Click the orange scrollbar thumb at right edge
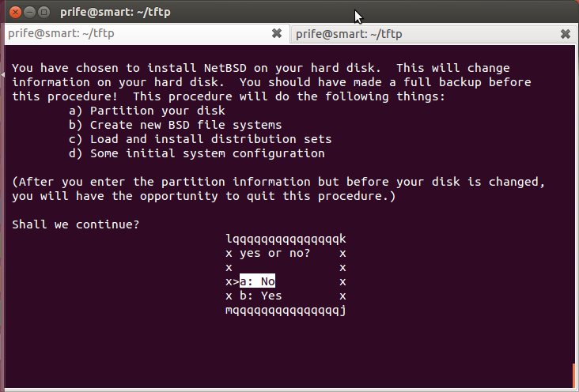This screenshot has height=392, width=579. [x=573, y=375]
